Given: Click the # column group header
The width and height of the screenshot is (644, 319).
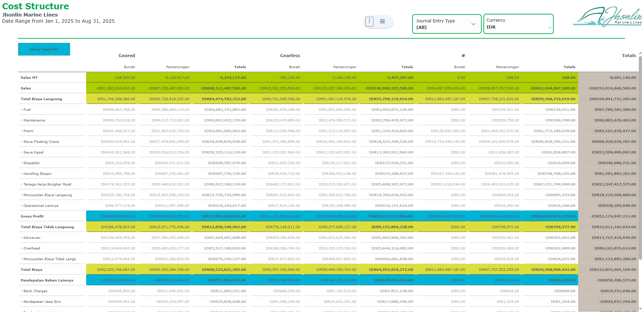Looking at the screenshot, I should point(463,56).
